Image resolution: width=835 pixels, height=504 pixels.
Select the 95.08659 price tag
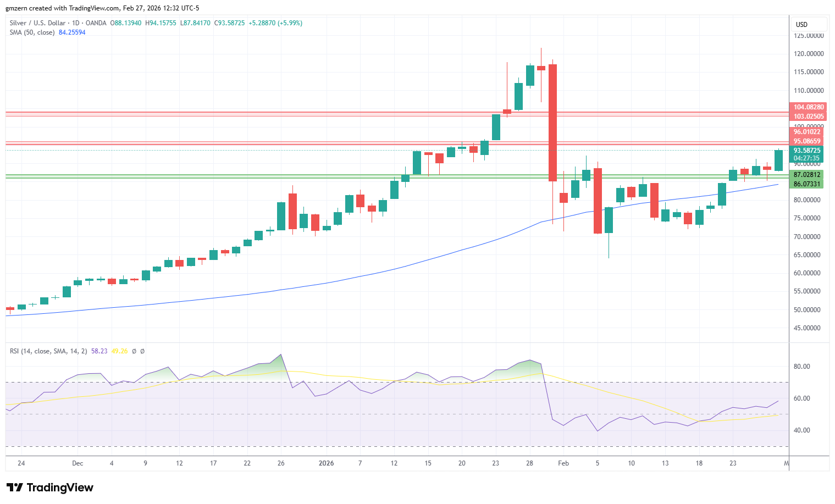(x=807, y=141)
